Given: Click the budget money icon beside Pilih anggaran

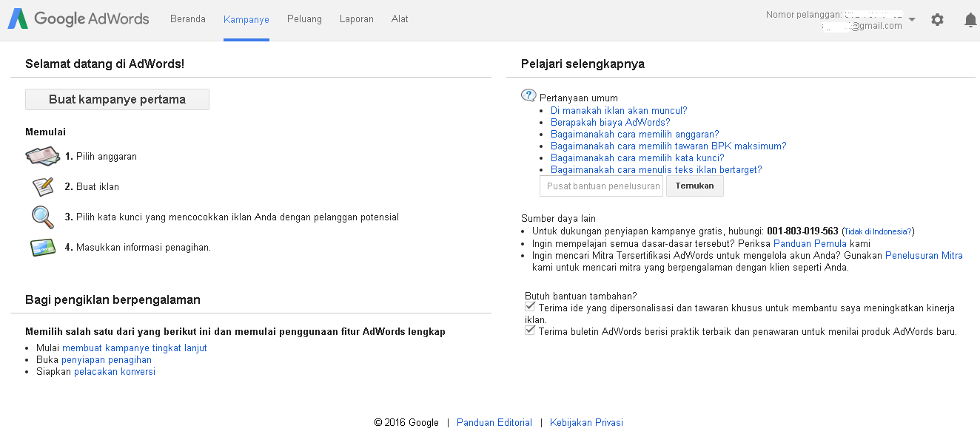Looking at the screenshot, I should click(42, 156).
